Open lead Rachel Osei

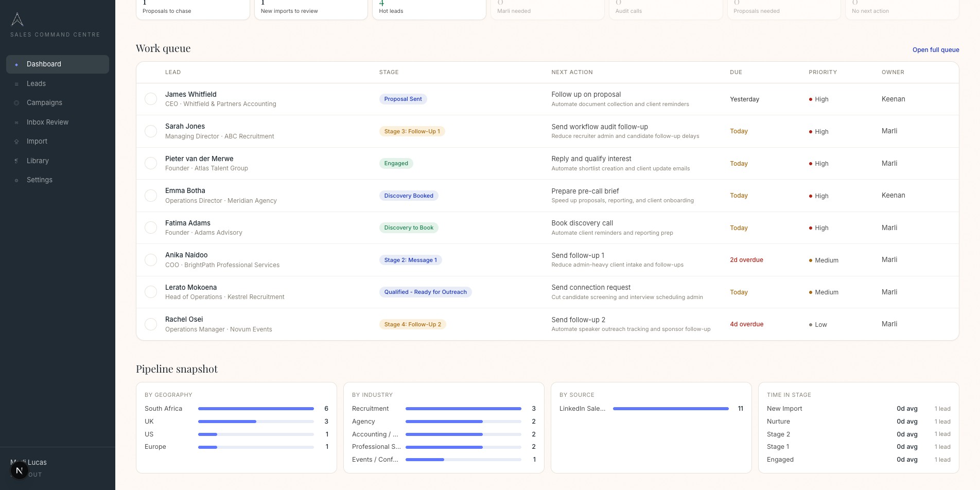[x=184, y=319]
